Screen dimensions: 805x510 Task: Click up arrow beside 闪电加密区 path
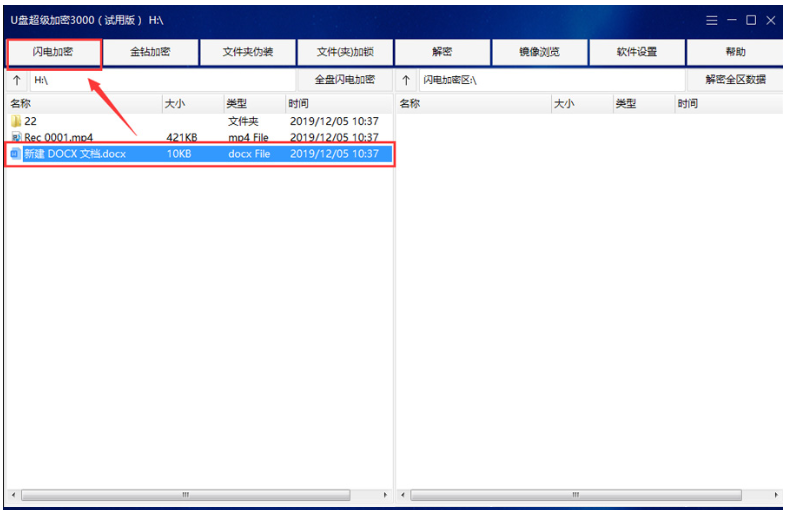(407, 80)
